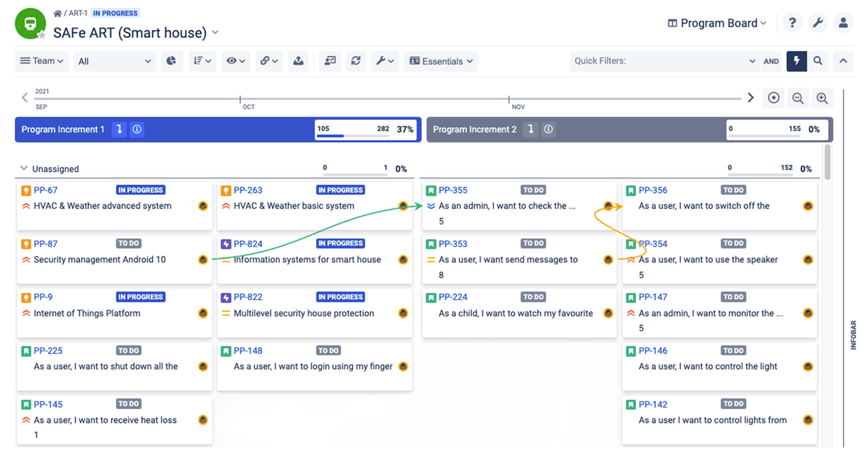Viewport: 868px width, 454px height.
Task: Click the assignee avatar on PP-146 card
Action: pos(808,366)
